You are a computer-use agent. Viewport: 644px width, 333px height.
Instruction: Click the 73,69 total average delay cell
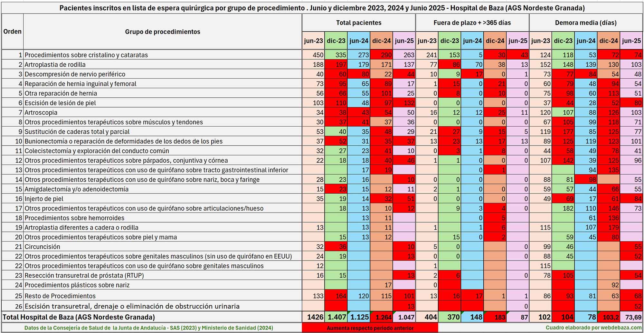[x=633, y=317]
